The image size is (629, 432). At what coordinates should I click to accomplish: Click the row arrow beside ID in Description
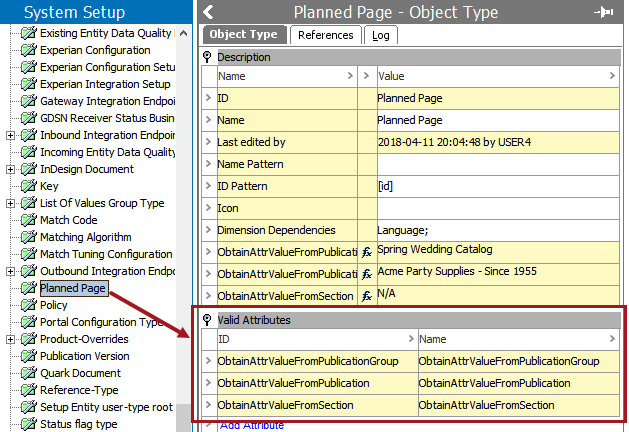point(208,97)
